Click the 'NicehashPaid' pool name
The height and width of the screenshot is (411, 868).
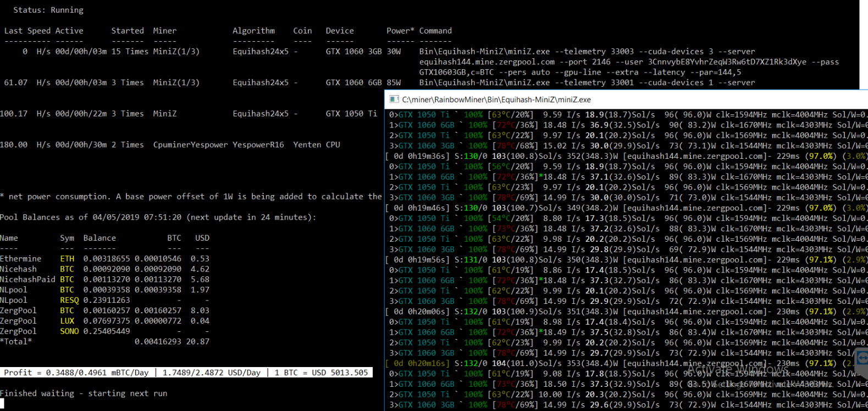coord(27,279)
